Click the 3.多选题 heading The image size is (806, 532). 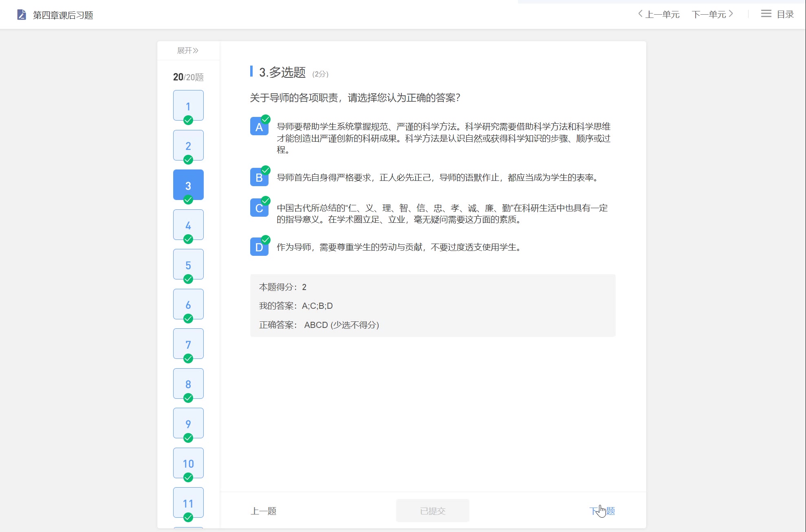tap(282, 73)
